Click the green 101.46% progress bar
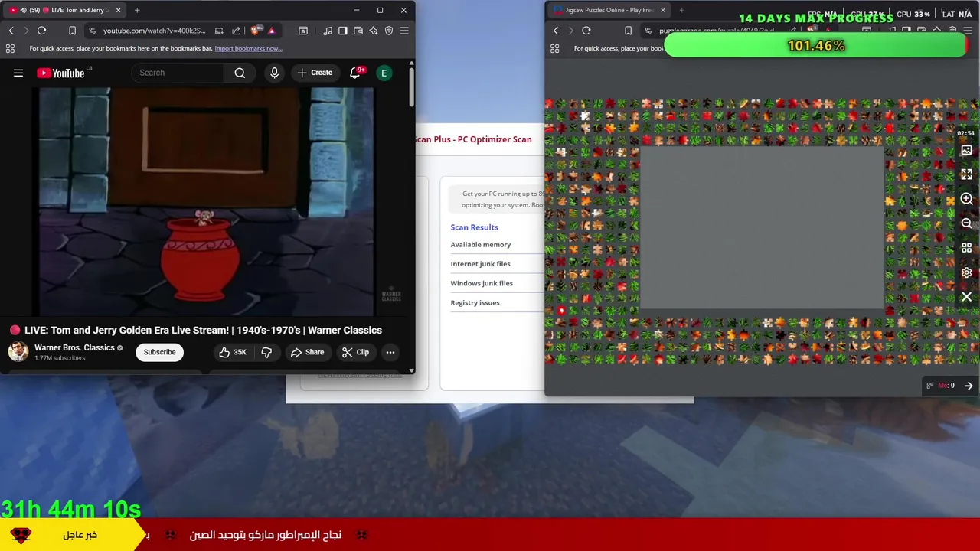This screenshot has width=980, height=551. (816, 46)
